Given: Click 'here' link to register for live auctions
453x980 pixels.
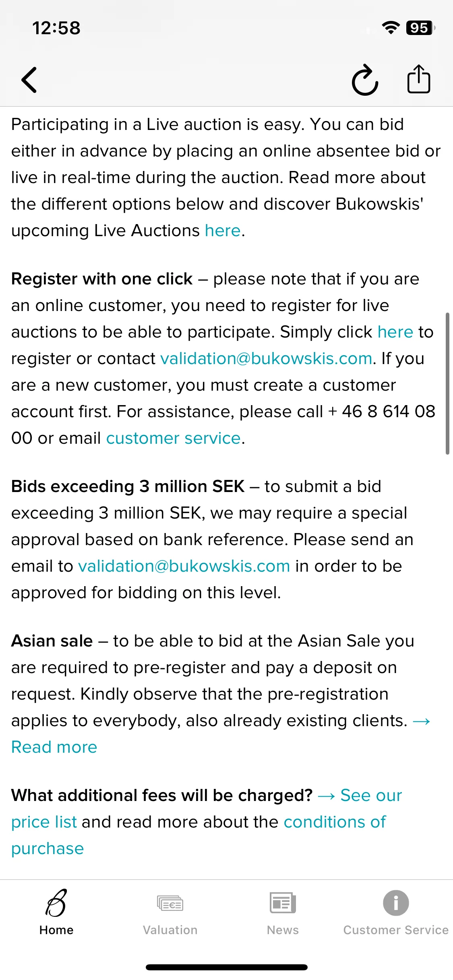Looking at the screenshot, I should point(395,332).
